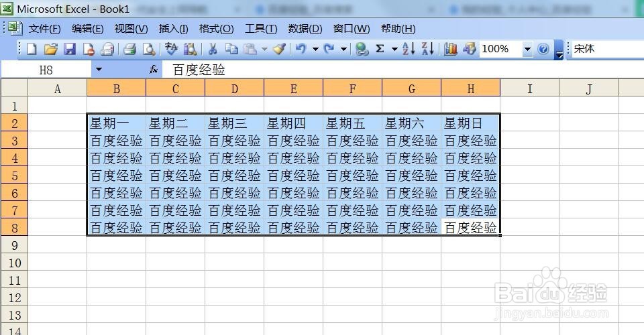Click cell B3 containing 百度经验
The height and width of the screenshot is (335, 644).
click(x=116, y=141)
